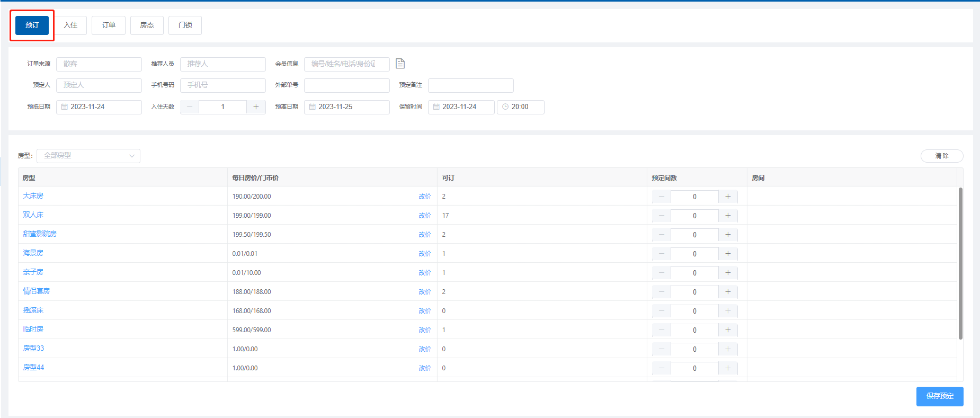Increase 入住天数 with plus button

click(256, 107)
